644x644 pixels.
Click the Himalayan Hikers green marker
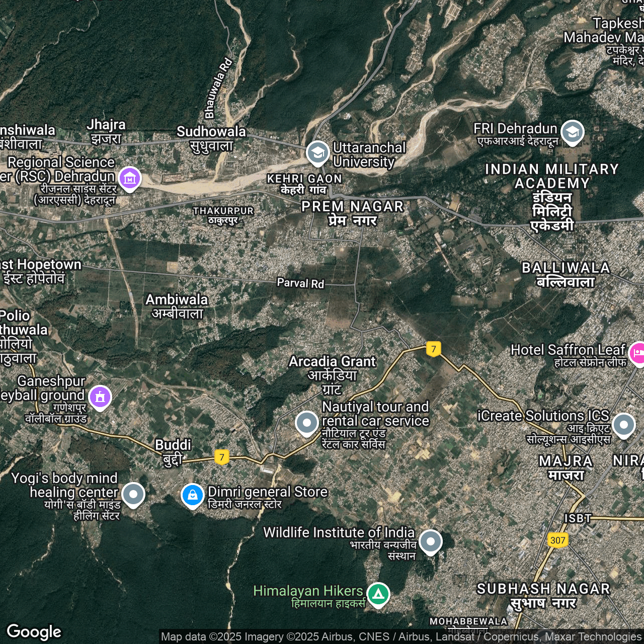click(x=378, y=594)
